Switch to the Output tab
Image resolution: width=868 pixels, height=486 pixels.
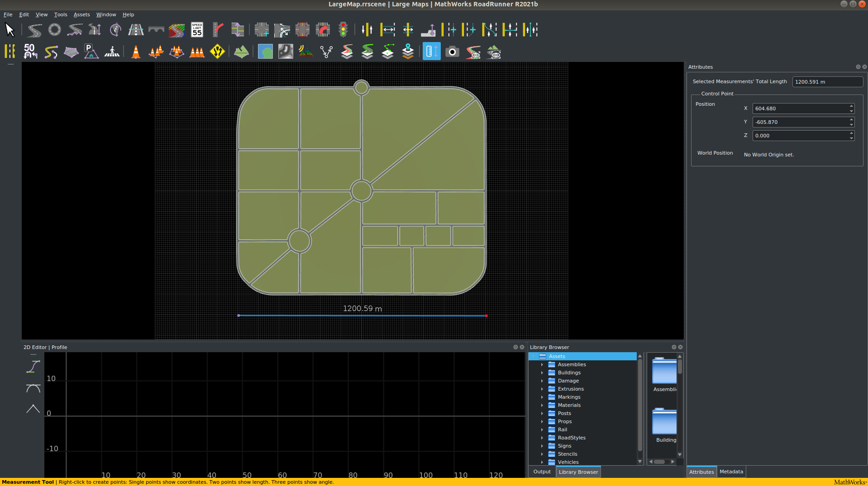pyautogui.click(x=542, y=472)
